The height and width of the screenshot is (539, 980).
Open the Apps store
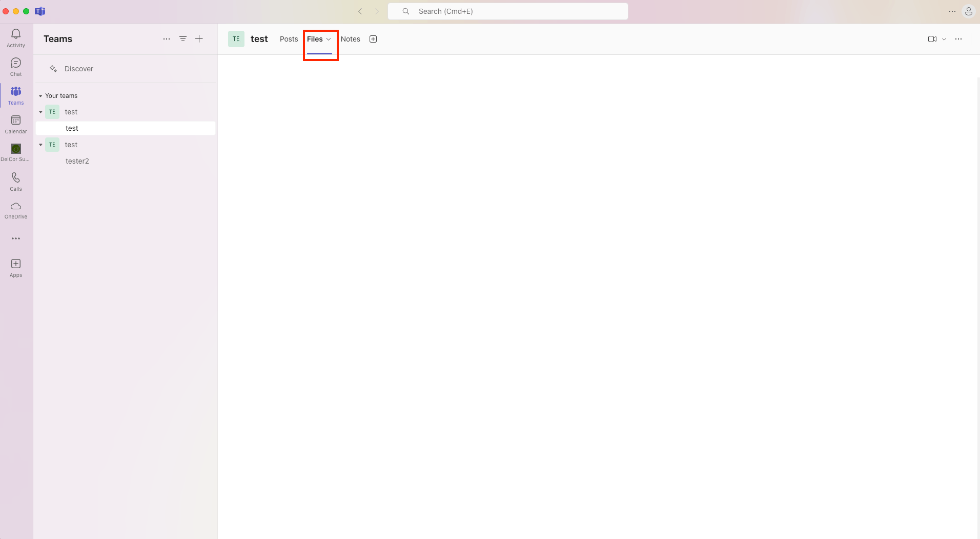coord(16,268)
